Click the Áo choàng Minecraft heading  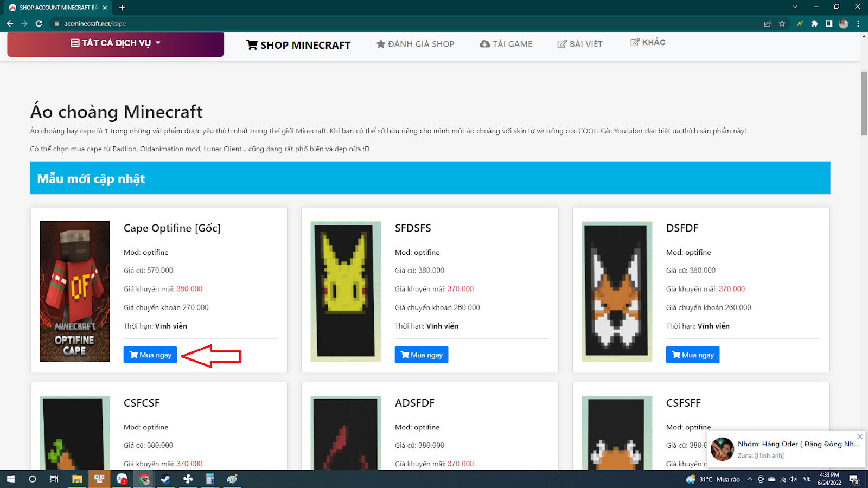[x=116, y=111]
